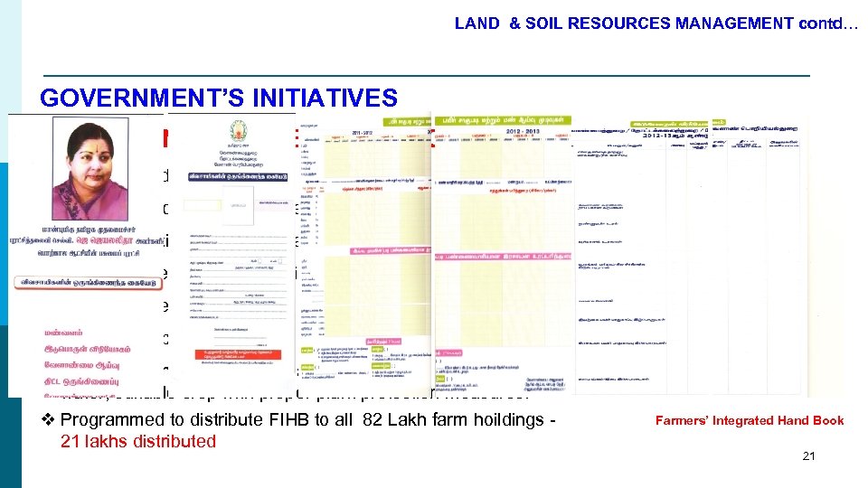Click the green Tamil header banner above '2012 - 2013'
The image size is (868, 488).
(503, 120)
